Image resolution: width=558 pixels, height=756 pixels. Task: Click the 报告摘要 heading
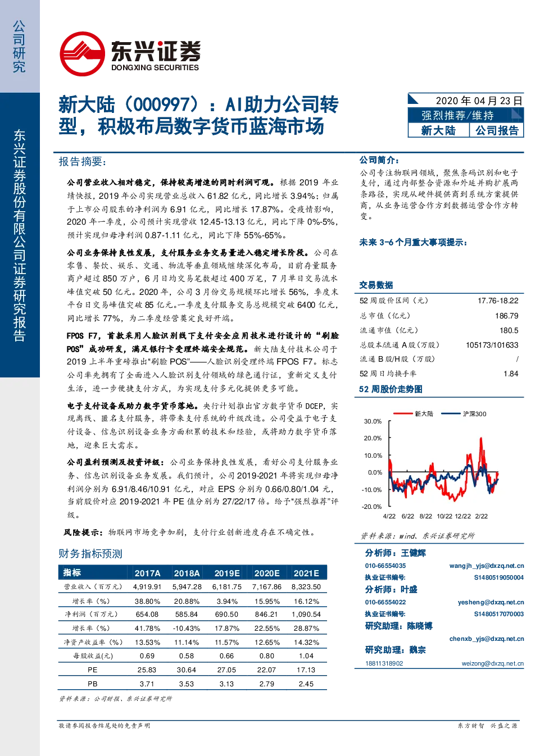(x=83, y=162)
